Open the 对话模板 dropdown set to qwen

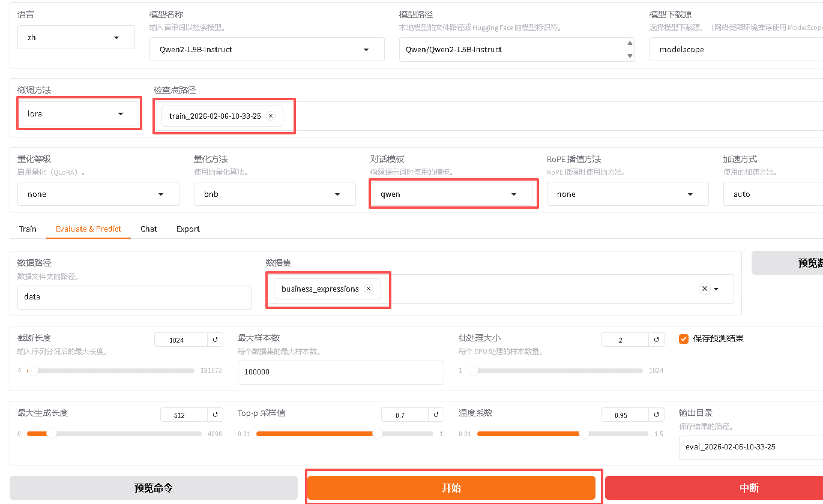451,194
